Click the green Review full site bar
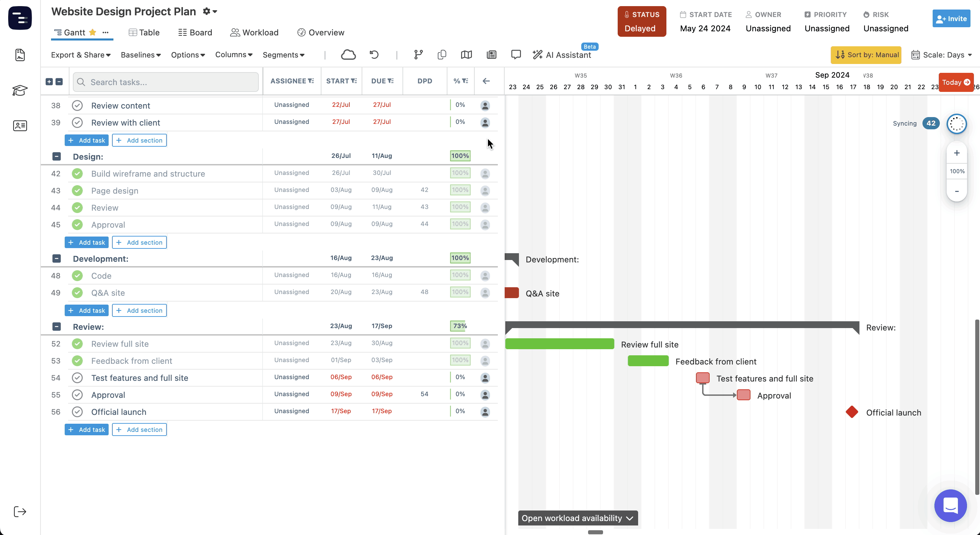The width and height of the screenshot is (980, 535). click(559, 344)
